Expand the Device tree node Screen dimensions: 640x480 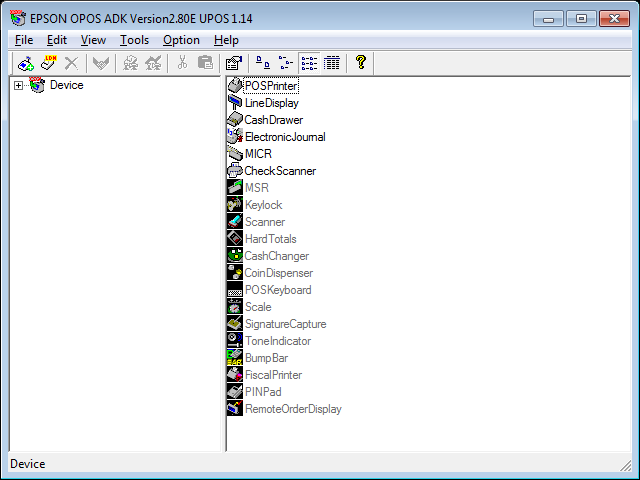pyautogui.click(x=18, y=85)
